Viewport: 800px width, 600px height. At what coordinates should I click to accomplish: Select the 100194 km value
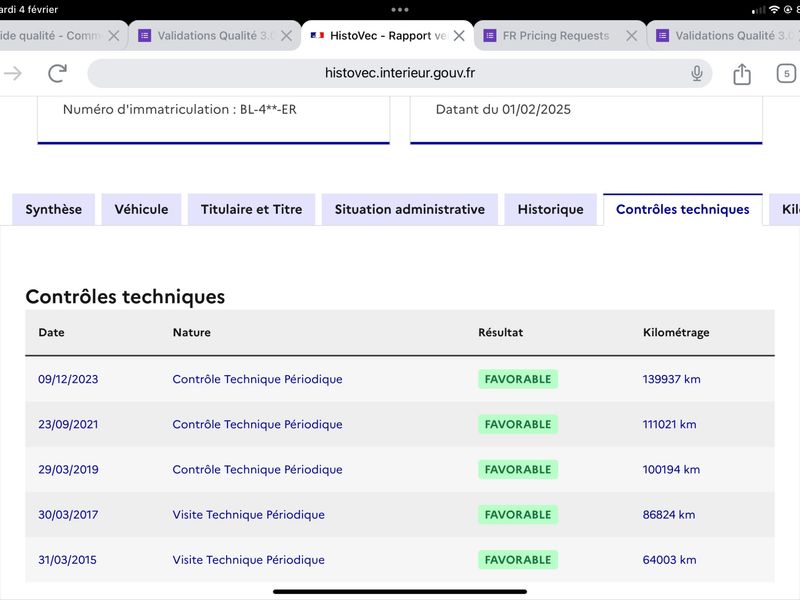671,469
